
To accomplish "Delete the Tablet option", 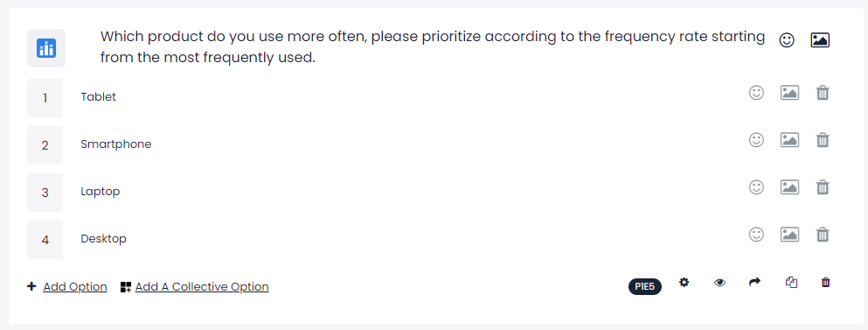I will pyautogui.click(x=823, y=93).
